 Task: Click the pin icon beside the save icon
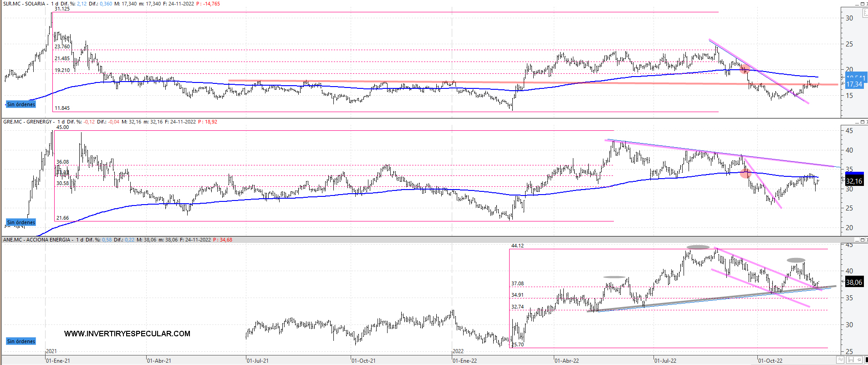(x=858, y=360)
